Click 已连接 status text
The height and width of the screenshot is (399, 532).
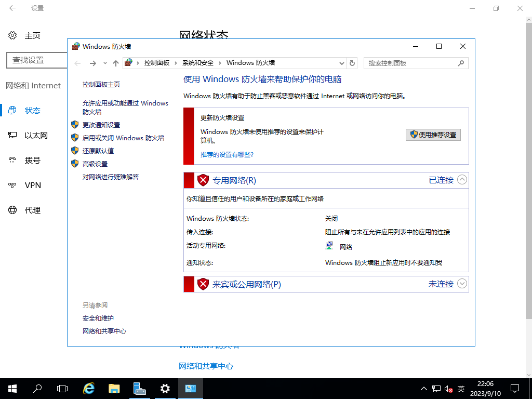[x=441, y=180]
